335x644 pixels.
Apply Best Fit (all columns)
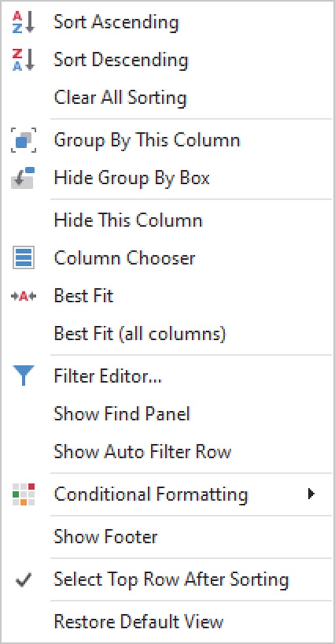[140, 334]
